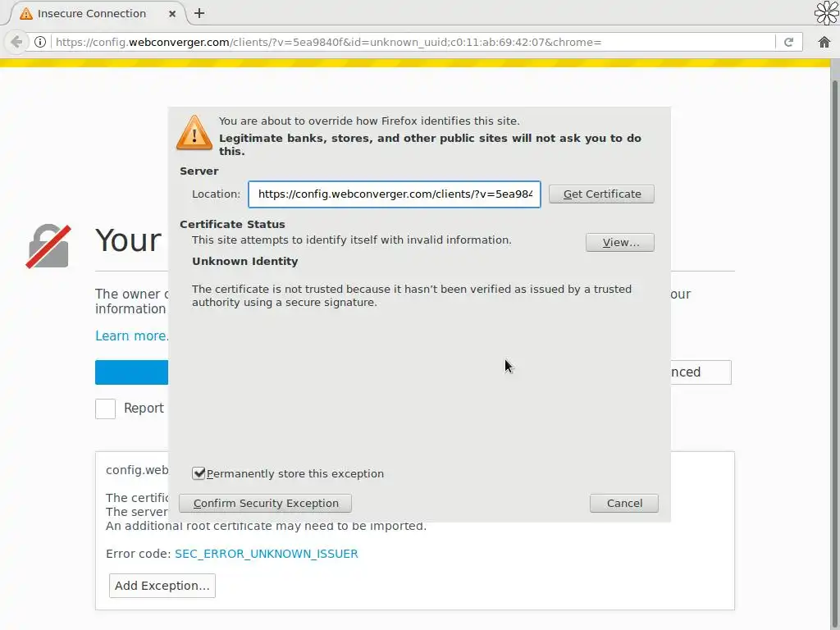Focus the browser URL address bar
The height and width of the screenshot is (630, 840).
click(x=413, y=42)
